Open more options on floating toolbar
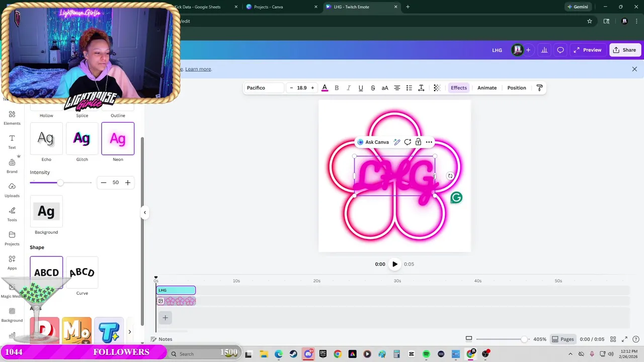This screenshot has width=644, height=362. [429, 142]
